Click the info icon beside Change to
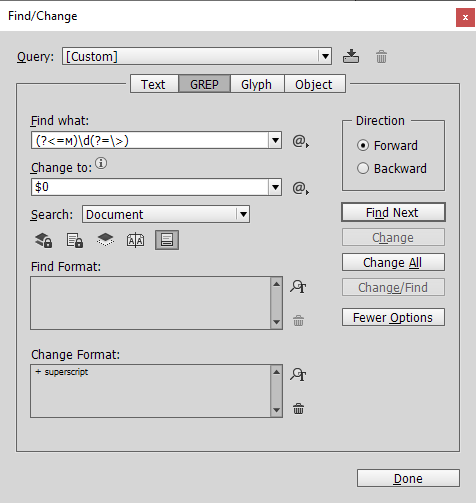The image size is (476, 503). 101,163
